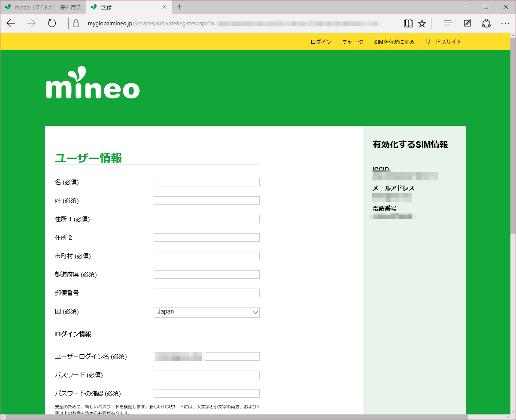Open the 国 country dropdown
Image resolution: width=516 pixels, height=420 pixels.
click(206, 312)
